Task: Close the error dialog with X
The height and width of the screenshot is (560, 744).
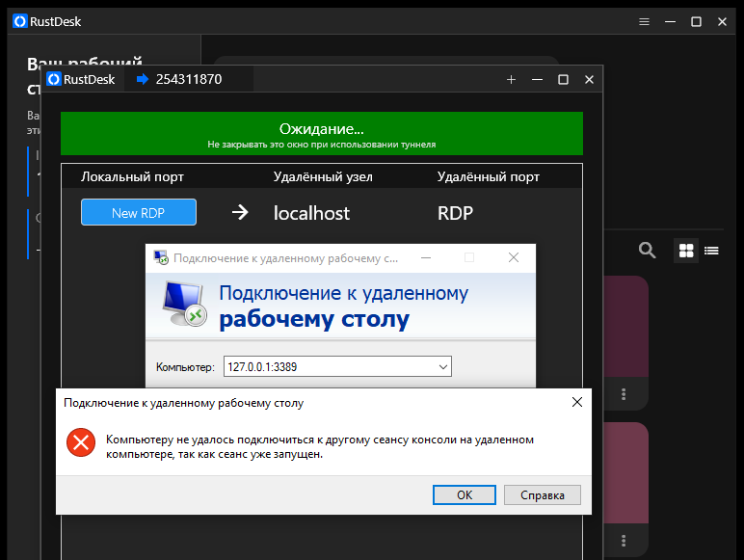Action: point(577,403)
